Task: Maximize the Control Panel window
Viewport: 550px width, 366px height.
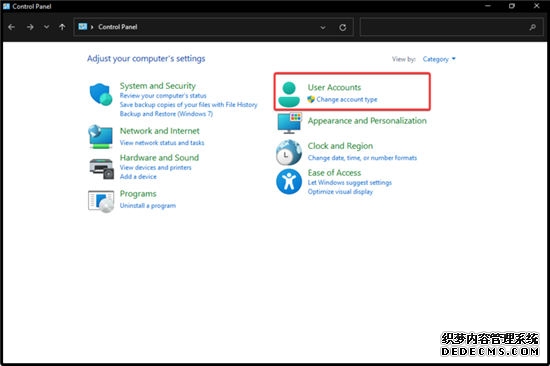Action: (512, 6)
